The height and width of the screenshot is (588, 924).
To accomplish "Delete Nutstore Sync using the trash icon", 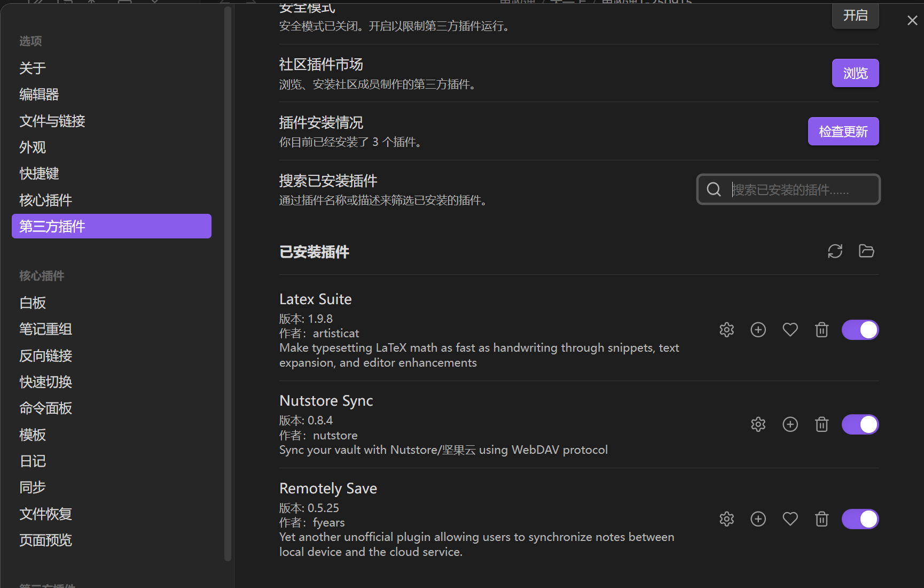I will click(x=821, y=424).
